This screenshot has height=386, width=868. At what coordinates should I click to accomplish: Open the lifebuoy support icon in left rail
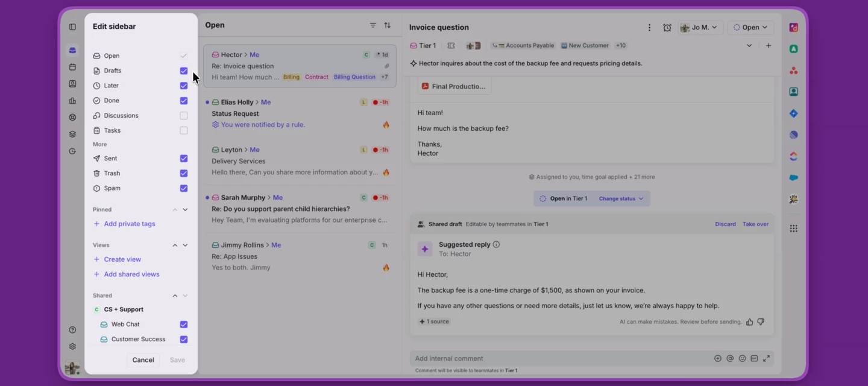(72, 118)
